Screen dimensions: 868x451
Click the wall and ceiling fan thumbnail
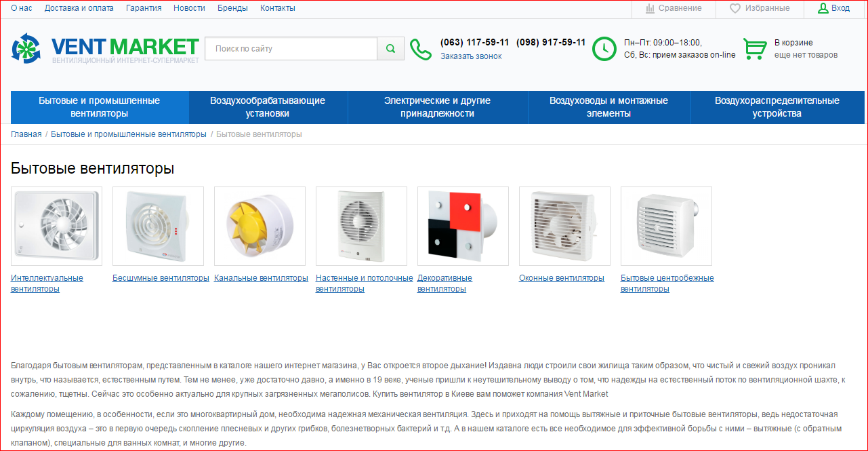361,226
